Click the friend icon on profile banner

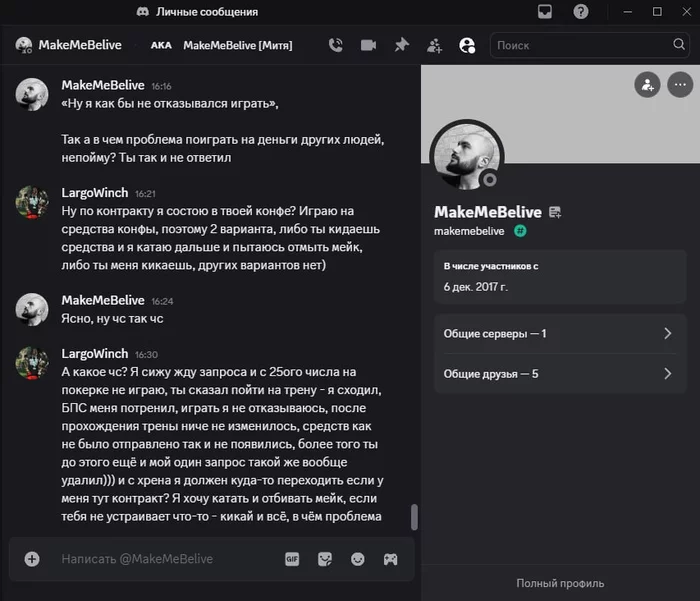[x=647, y=85]
